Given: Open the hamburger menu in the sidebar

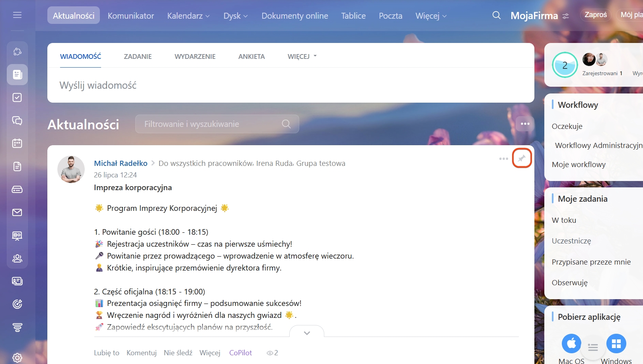Looking at the screenshot, I should (17, 15).
